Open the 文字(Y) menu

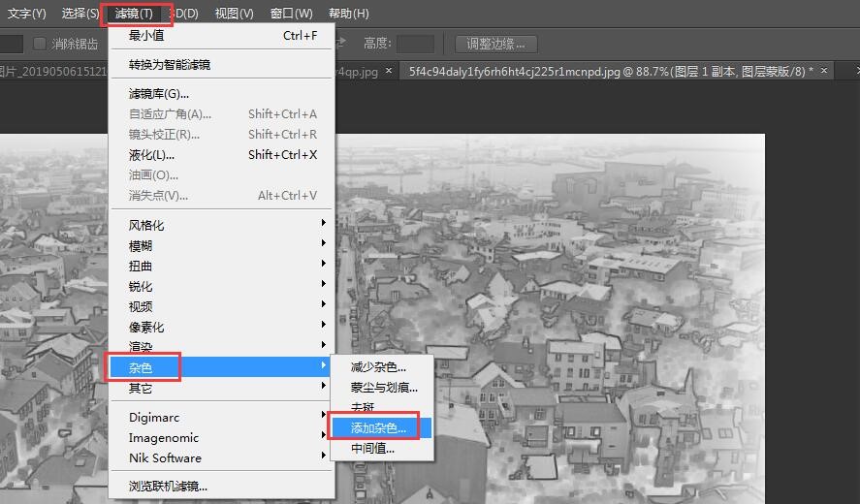coord(26,14)
